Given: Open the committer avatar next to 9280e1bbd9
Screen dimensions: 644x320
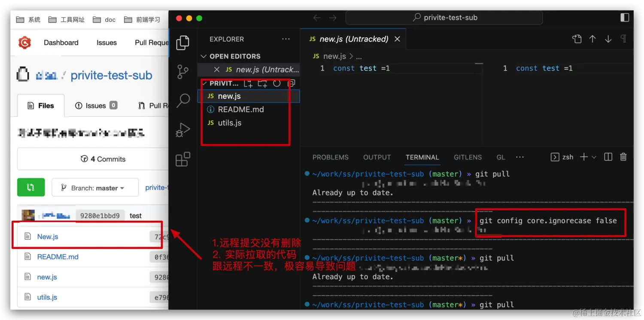Looking at the screenshot, I should [x=28, y=215].
